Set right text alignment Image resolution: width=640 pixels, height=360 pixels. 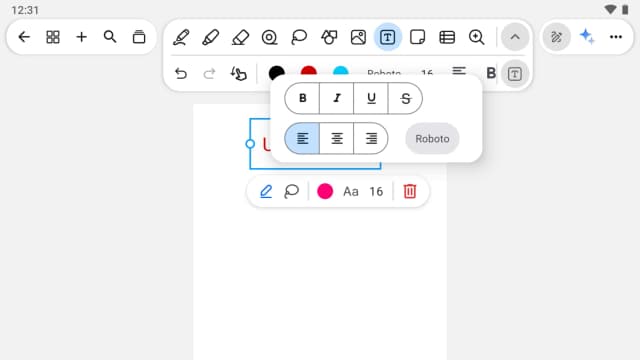pyautogui.click(x=371, y=138)
